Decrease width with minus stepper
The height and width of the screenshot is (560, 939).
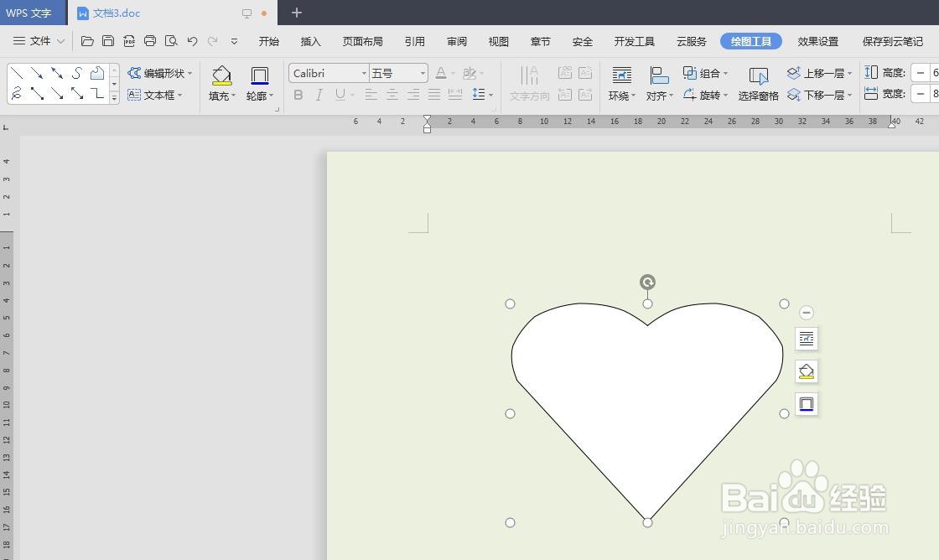[921, 93]
